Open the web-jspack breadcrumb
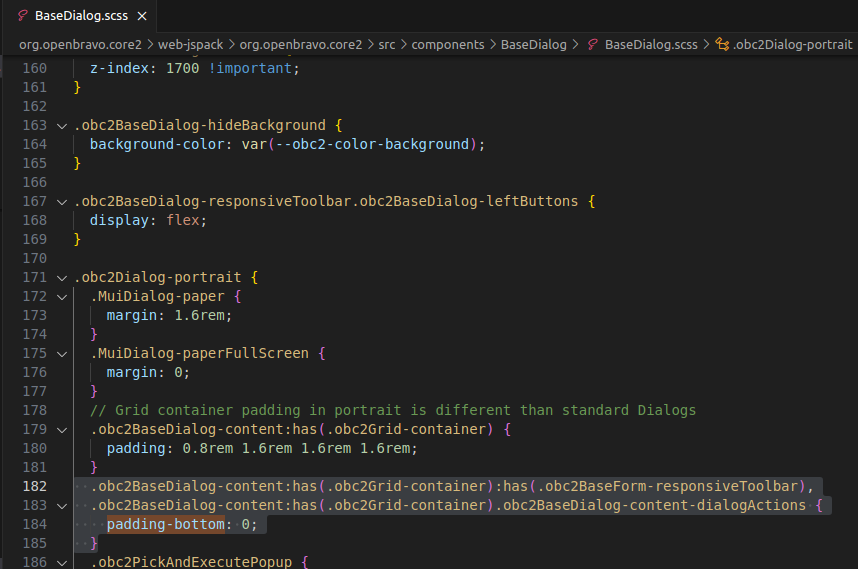This screenshot has height=569, width=858. pyautogui.click(x=190, y=45)
